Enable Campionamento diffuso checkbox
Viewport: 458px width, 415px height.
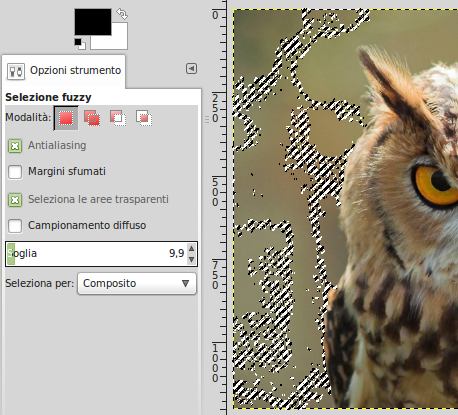pyautogui.click(x=15, y=226)
